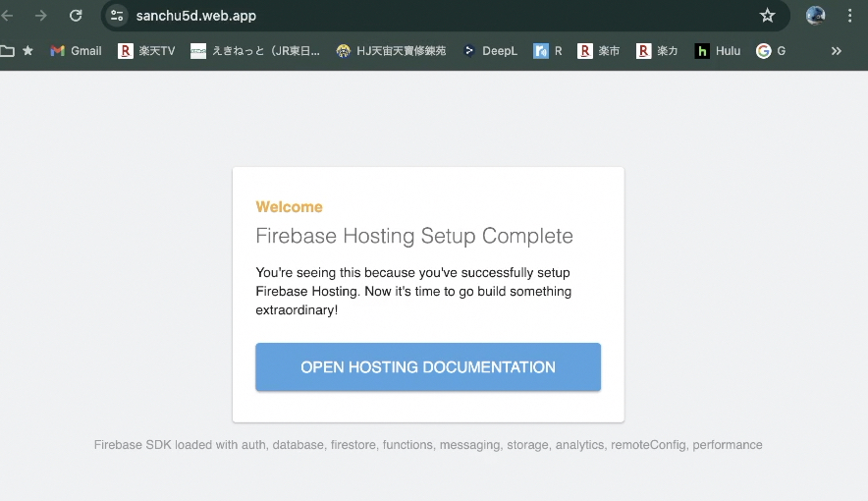The width and height of the screenshot is (868, 501).
Task: Open the Google G bookmark
Action: (x=771, y=51)
